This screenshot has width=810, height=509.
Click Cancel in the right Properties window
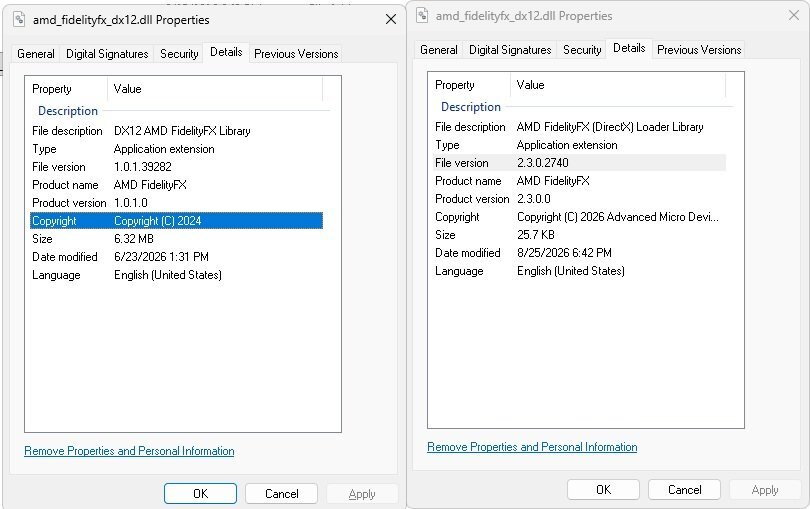pos(684,489)
